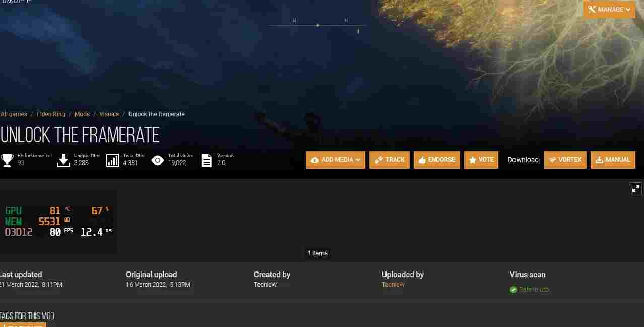The width and height of the screenshot is (644, 327).
Task: Select the total downloads value "4,381"
Action: pyautogui.click(x=131, y=163)
